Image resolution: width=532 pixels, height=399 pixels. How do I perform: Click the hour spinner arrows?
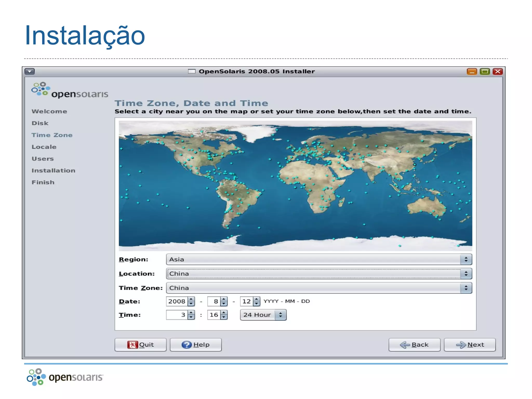pos(191,315)
